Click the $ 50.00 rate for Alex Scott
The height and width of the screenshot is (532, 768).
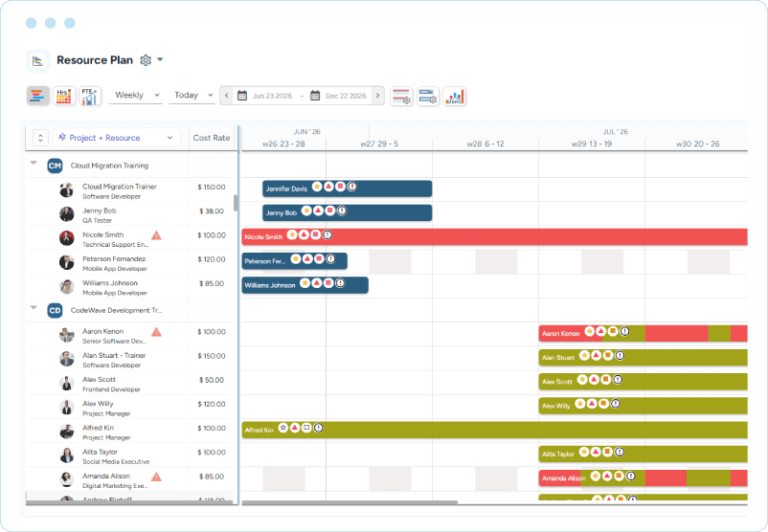click(212, 380)
